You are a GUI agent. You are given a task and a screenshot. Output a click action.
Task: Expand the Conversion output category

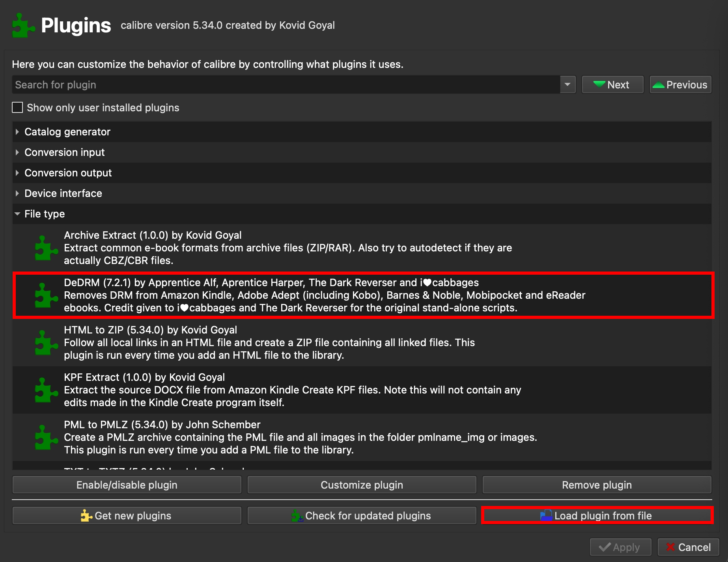tap(17, 173)
